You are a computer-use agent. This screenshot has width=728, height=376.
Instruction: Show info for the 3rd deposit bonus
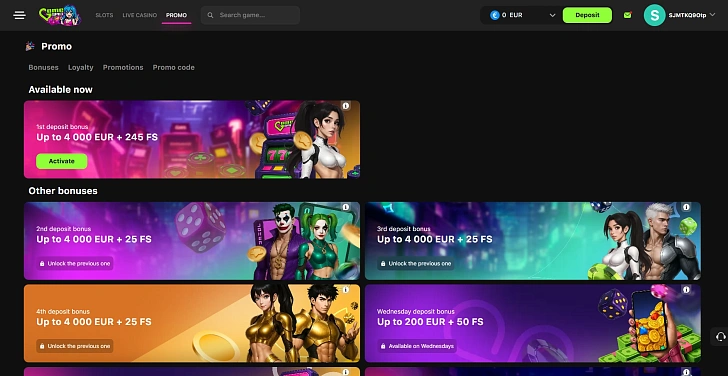pyautogui.click(x=686, y=207)
